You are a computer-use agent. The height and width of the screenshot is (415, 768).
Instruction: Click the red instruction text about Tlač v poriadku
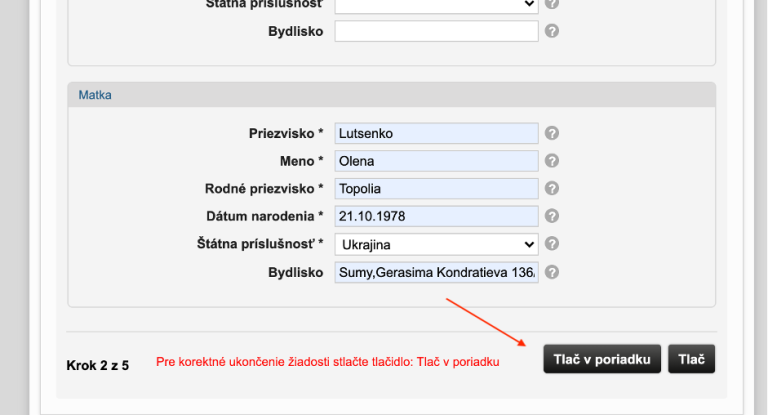pos(328,362)
